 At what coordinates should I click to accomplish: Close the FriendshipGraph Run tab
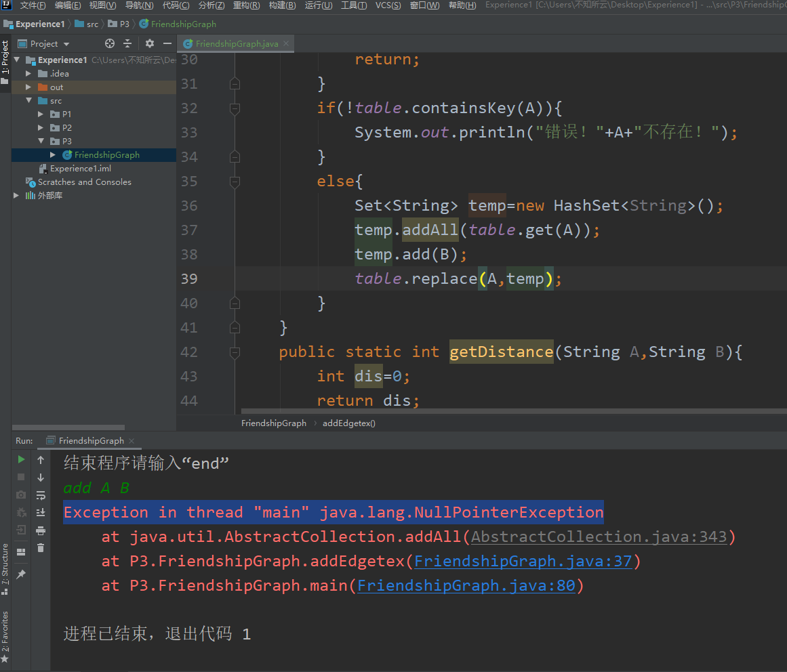coord(132,441)
